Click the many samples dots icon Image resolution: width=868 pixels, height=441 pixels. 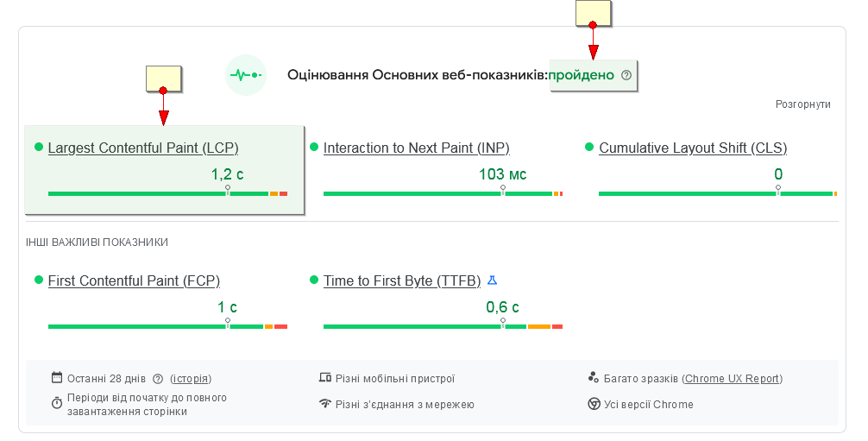(594, 378)
